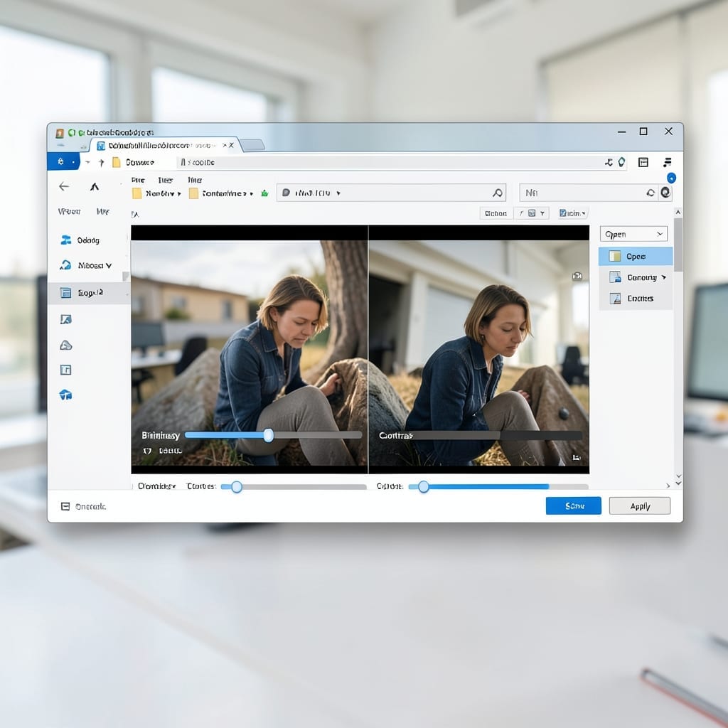Adjust the Contrast slider on right photo
The width and height of the screenshot is (728, 728).
point(497,435)
